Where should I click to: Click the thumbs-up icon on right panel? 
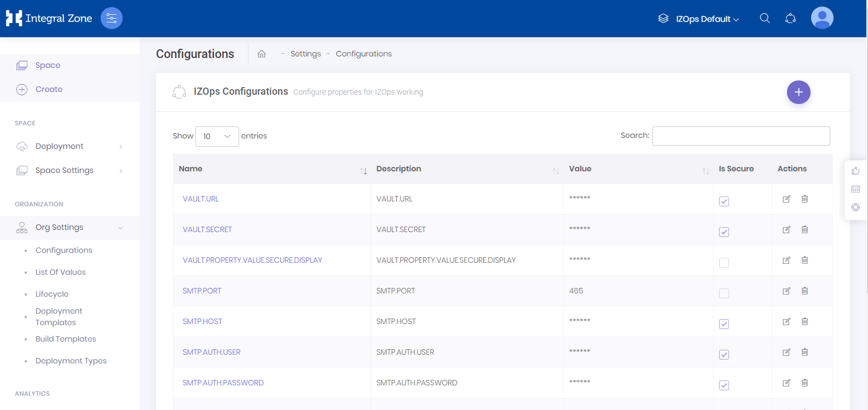[855, 171]
